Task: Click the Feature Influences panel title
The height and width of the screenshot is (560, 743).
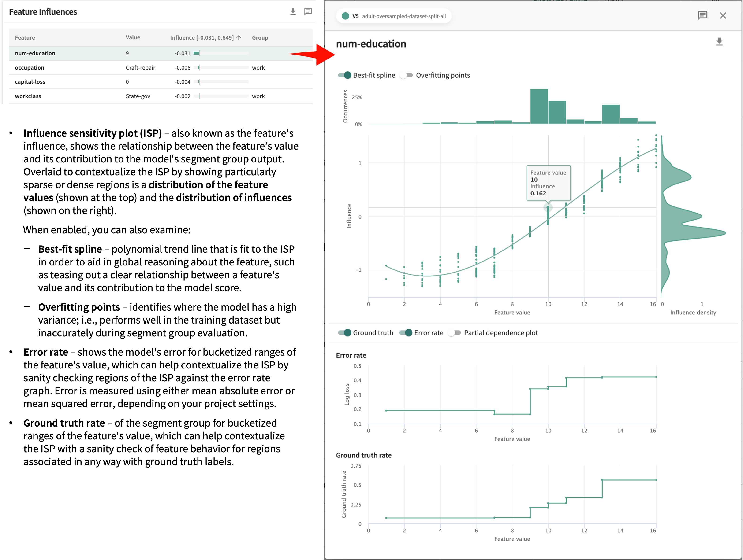Action: point(43,12)
